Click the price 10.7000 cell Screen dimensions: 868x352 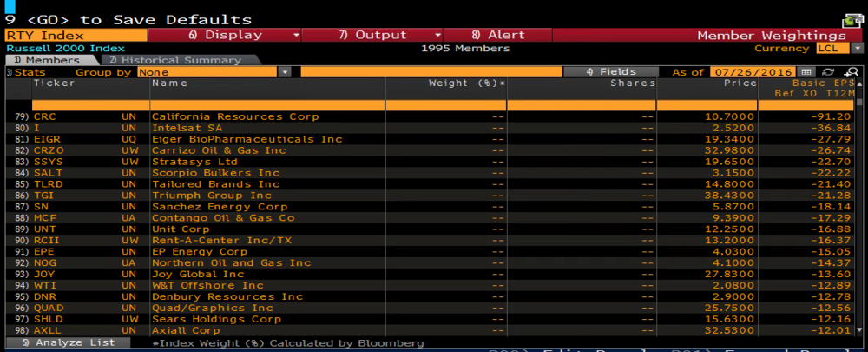point(729,116)
